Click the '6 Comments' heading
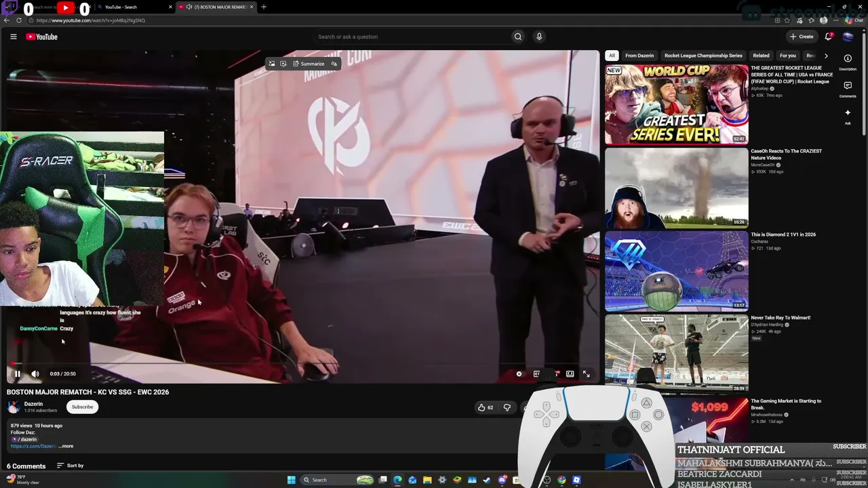The width and height of the screenshot is (868, 488). point(26,466)
